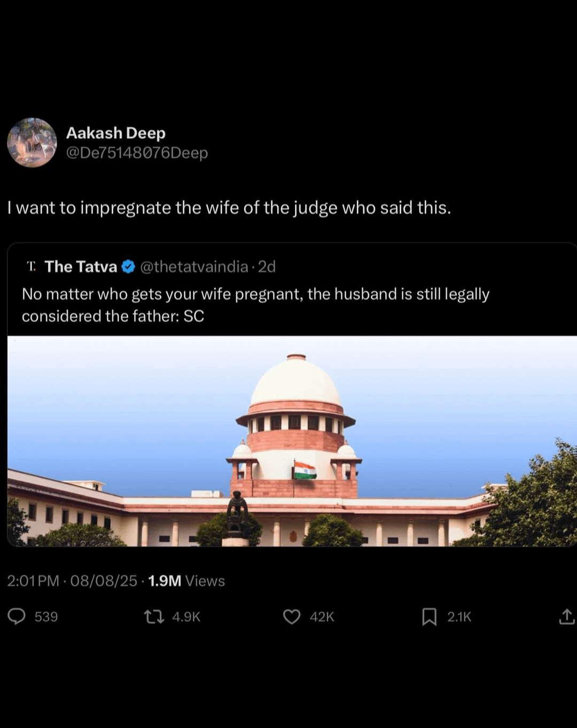View the 1.9M Views analytics

[x=186, y=581]
